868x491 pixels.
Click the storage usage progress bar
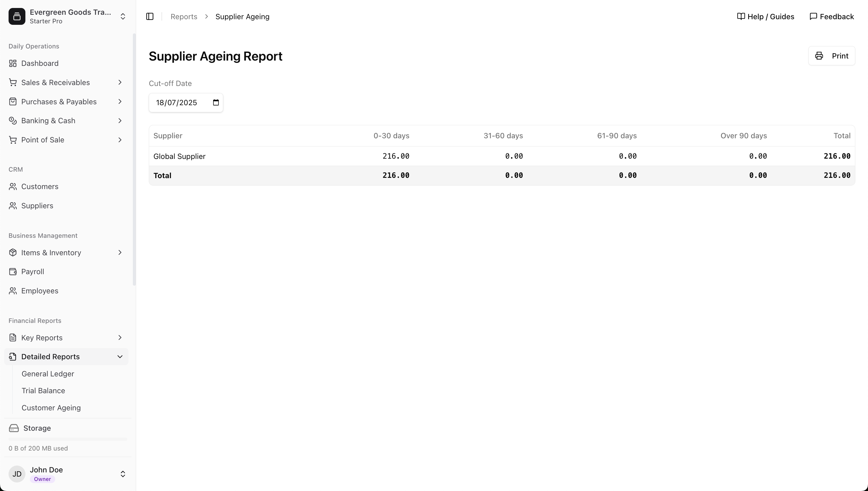pyautogui.click(x=68, y=439)
